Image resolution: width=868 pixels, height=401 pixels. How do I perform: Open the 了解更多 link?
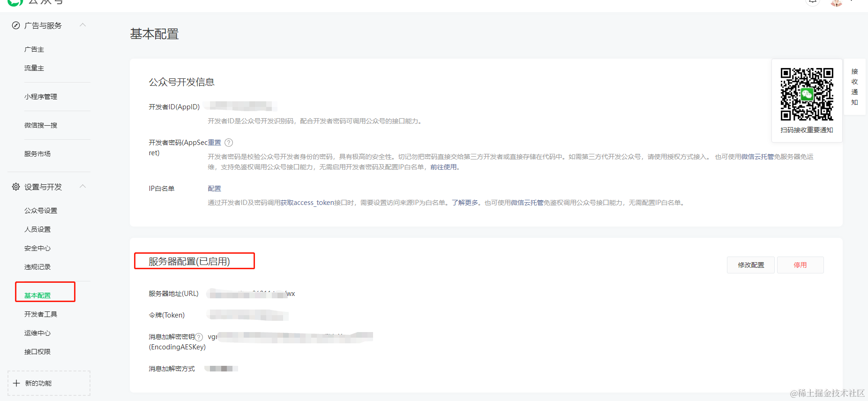coord(465,203)
